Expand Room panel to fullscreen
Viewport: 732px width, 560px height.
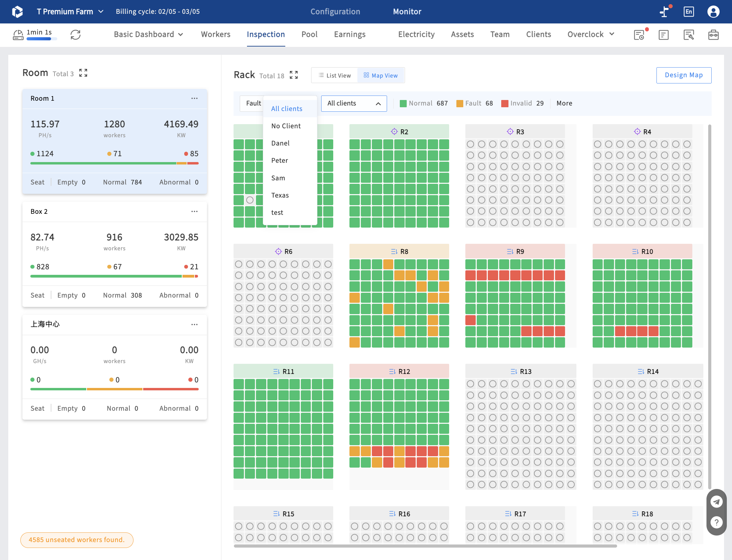coord(83,73)
